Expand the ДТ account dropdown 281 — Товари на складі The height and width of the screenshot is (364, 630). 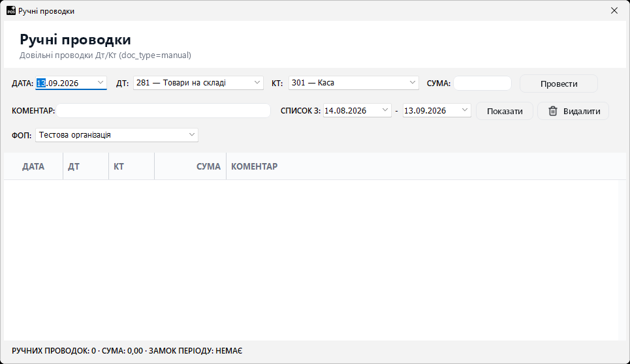257,83
